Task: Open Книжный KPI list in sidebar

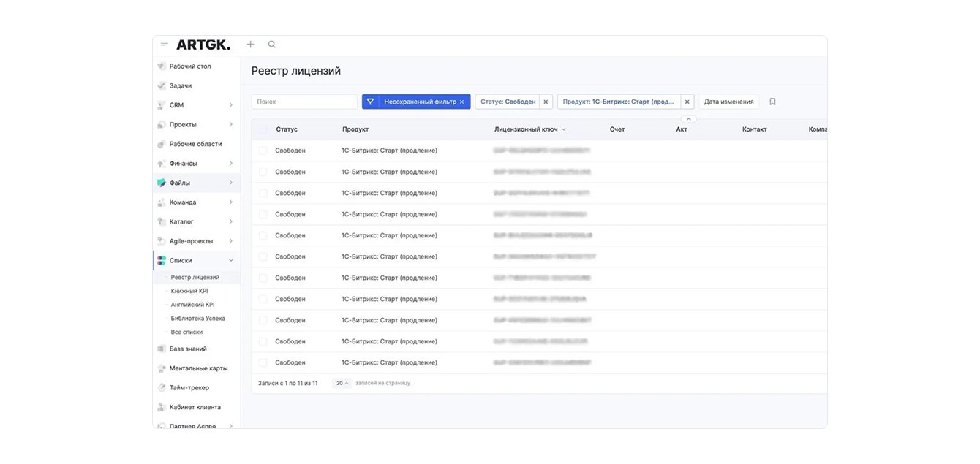Action: (x=189, y=291)
